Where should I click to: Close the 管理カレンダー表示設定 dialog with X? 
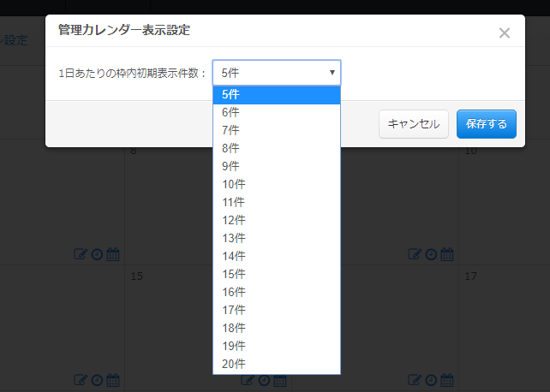[504, 33]
